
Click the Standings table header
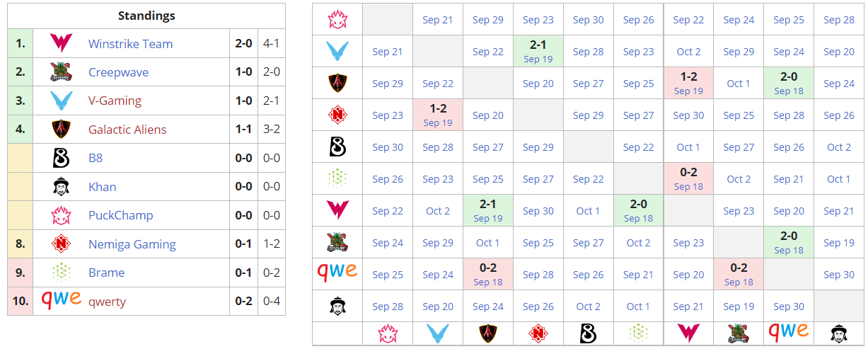click(146, 16)
